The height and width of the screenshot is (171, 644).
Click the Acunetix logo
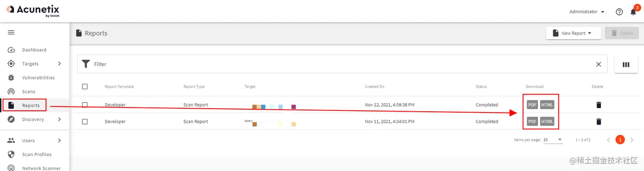[x=33, y=11]
